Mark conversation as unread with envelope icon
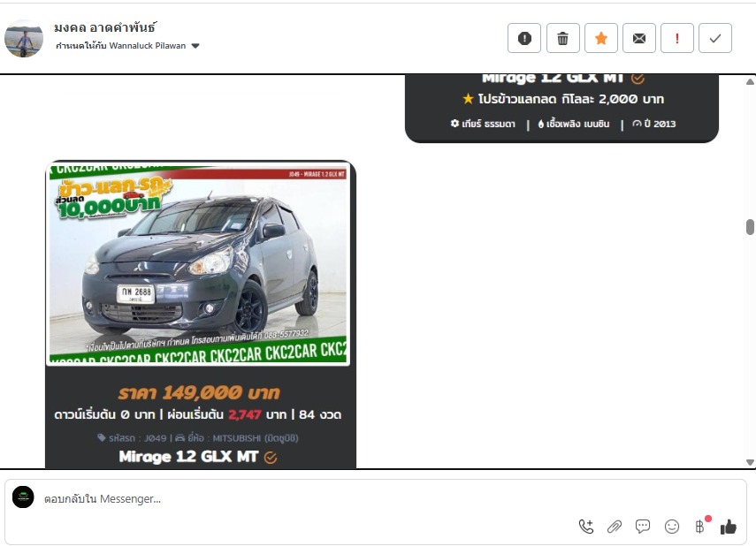This screenshot has height=546, width=756. pyautogui.click(x=638, y=38)
